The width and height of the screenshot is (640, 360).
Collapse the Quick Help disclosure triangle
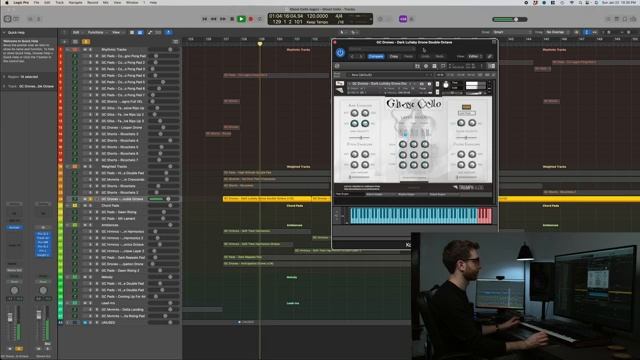[x=4, y=32]
